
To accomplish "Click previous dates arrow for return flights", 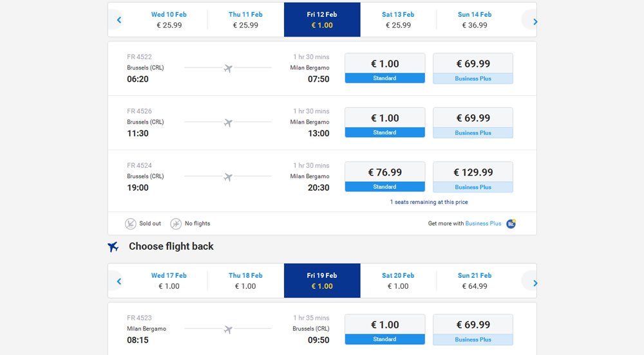I will click(119, 282).
